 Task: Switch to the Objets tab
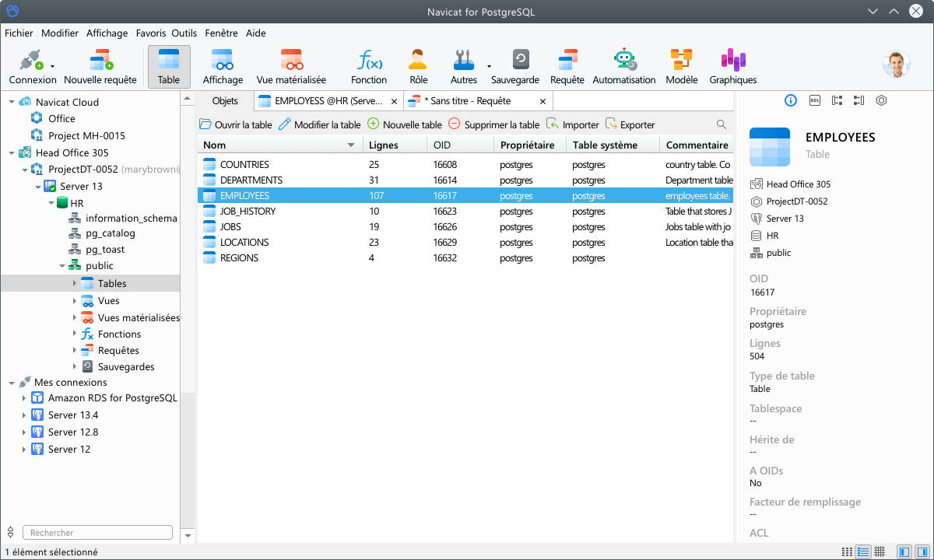point(225,101)
